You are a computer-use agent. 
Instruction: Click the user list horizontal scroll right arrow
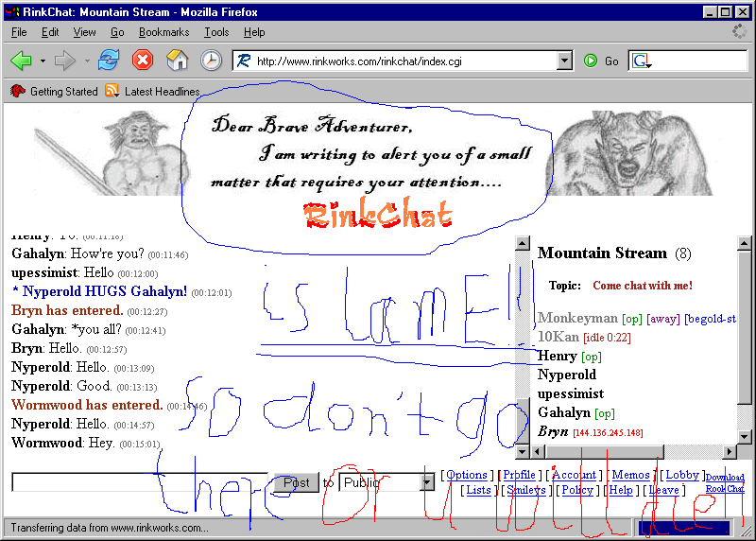point(730,452)
